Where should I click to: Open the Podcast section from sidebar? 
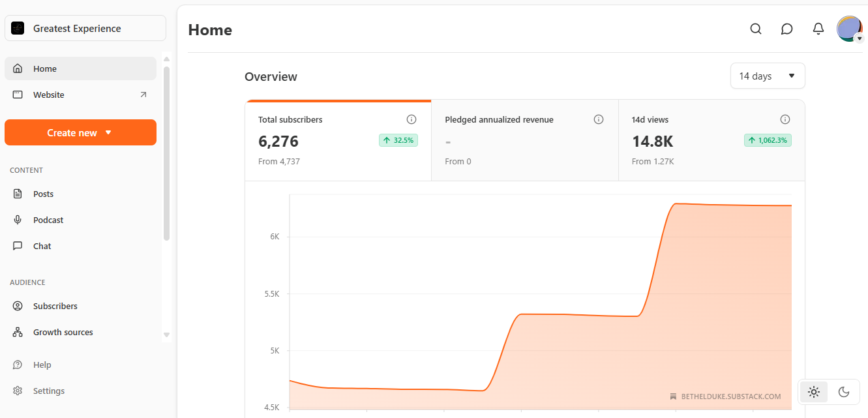(18, 220)
